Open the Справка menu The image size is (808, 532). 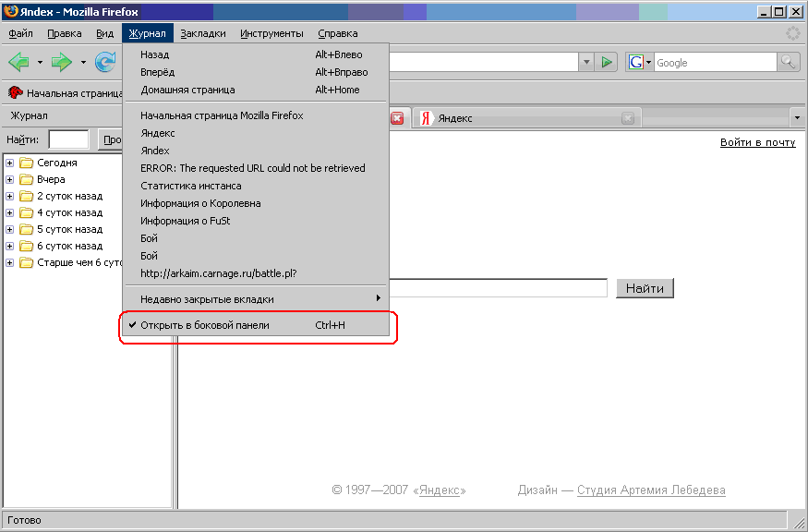(x=338, y=33)
